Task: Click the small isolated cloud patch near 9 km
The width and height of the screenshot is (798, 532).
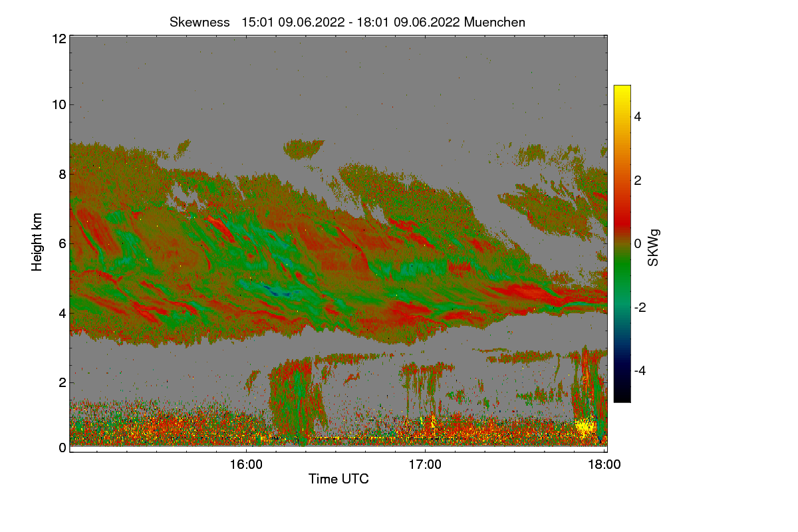Action: click(304, 148)
